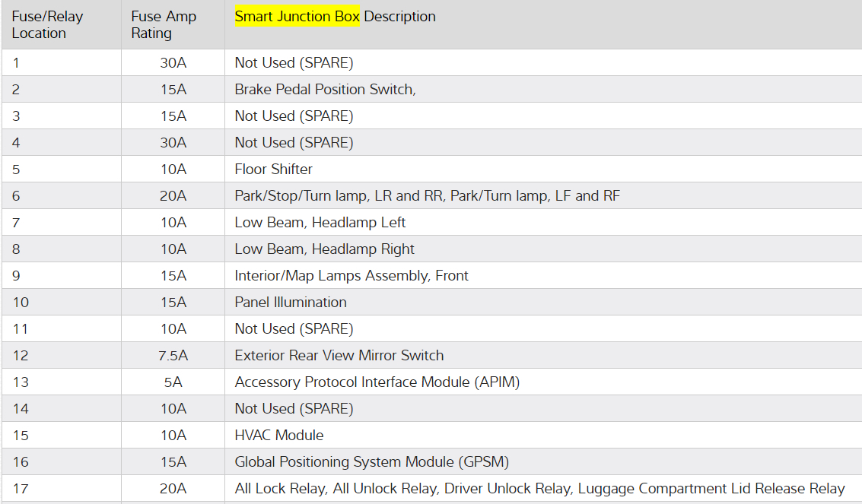This screenshot has height=504, width=862.
Task: Select Exterior Rear View Mirror Switch row
Action: click(339, 356)
